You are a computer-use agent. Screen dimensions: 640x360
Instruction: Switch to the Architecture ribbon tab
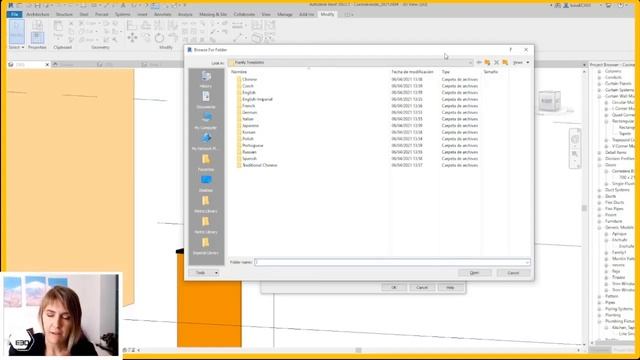pos(38,14)
